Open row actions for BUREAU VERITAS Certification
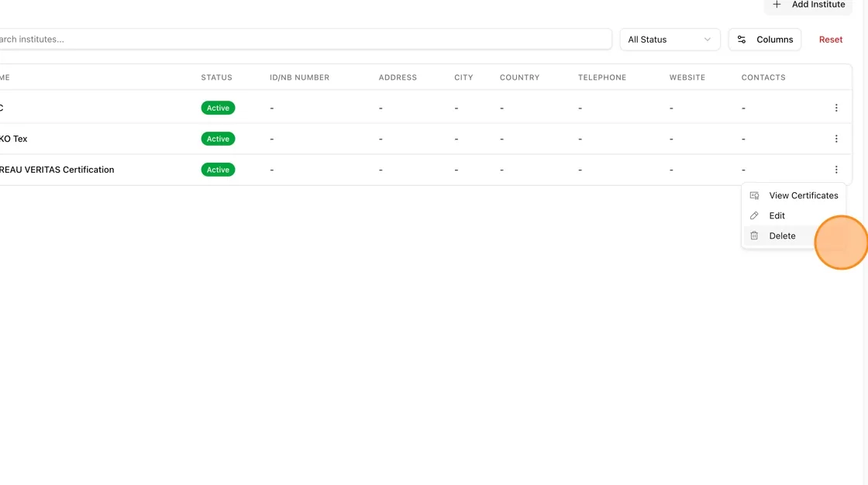The width and height of the screenshot is (868, 485). (836, 170)
